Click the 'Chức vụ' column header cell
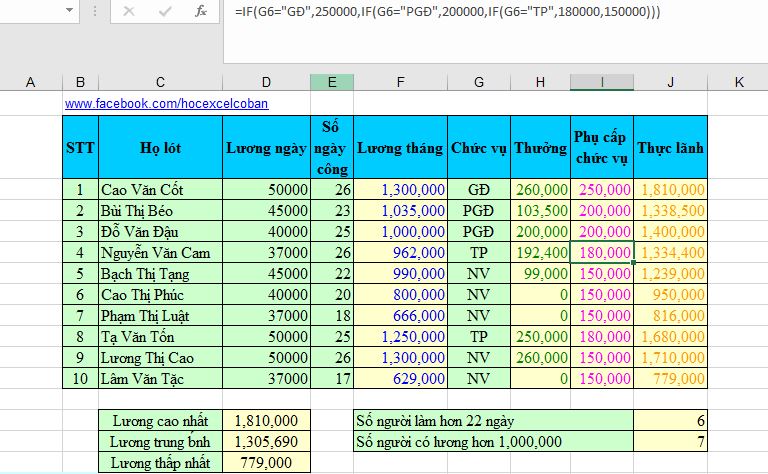 pyautogui.click(x=479, y=147)
